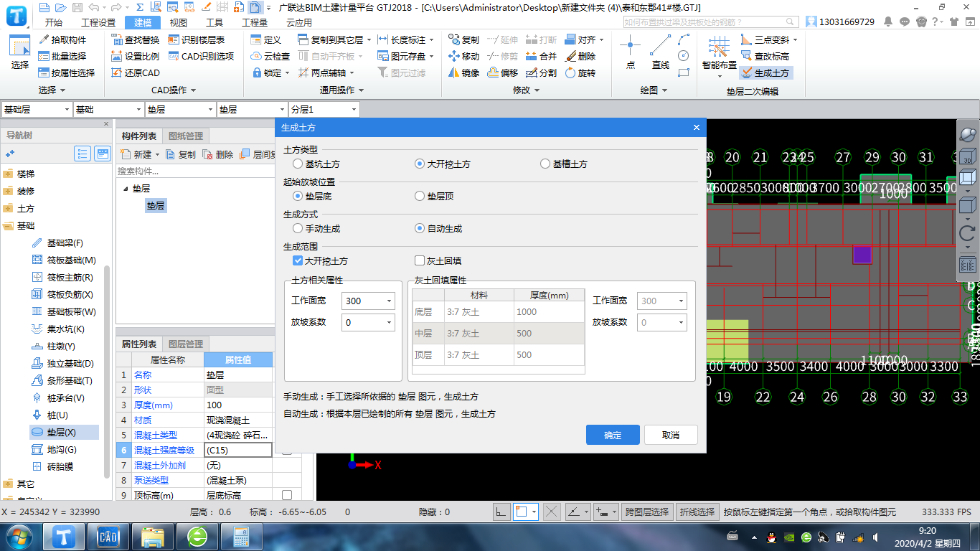The height and width of the screenshot is (551, 980).
Task: Open the 图纸管理 tab
Action: 186,136
